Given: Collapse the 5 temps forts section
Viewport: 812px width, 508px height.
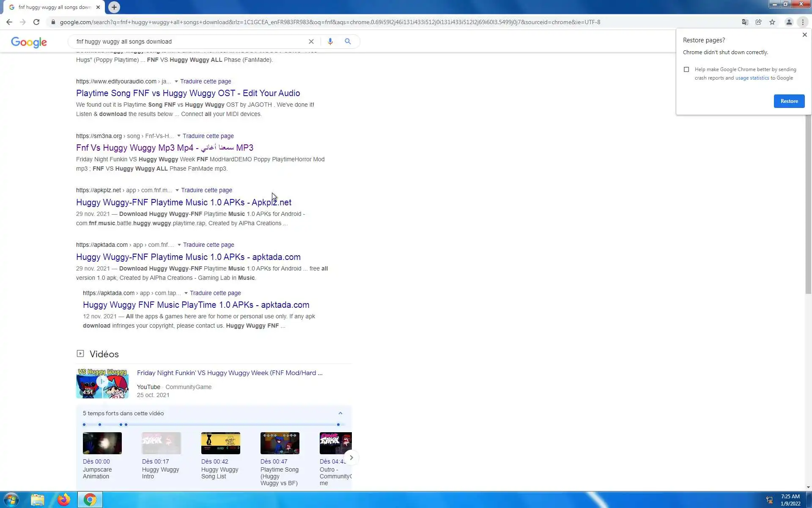Looking at the screenshot, I should tap(340, 413).
